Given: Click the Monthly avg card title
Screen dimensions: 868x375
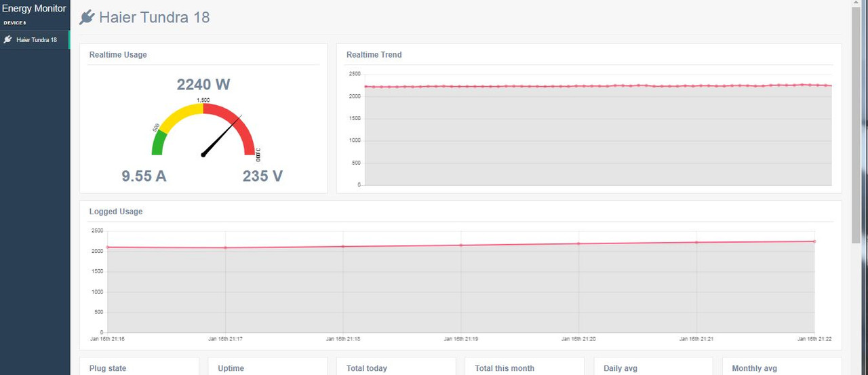Looking at the screenshot, I should pos(754,368).
